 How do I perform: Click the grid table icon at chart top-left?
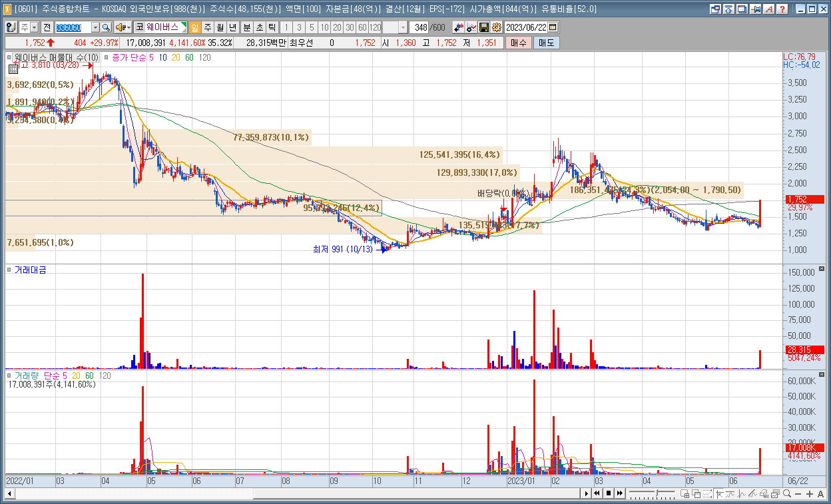pos(12,69)
